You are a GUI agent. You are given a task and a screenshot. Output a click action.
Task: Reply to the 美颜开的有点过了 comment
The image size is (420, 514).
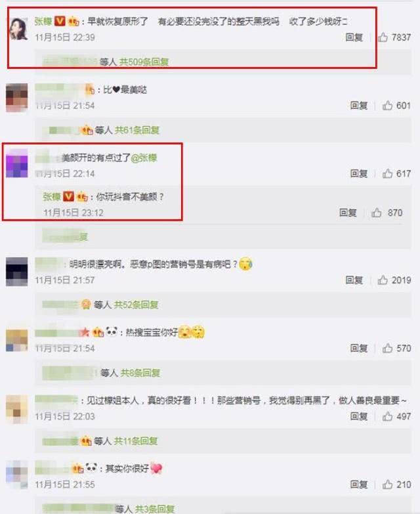click(359, 173)
